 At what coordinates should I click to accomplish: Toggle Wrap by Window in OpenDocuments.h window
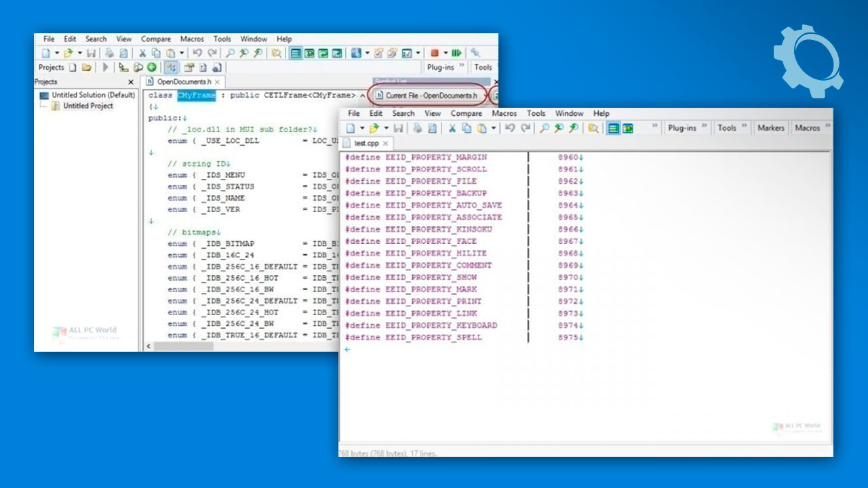tap(323, 53)
